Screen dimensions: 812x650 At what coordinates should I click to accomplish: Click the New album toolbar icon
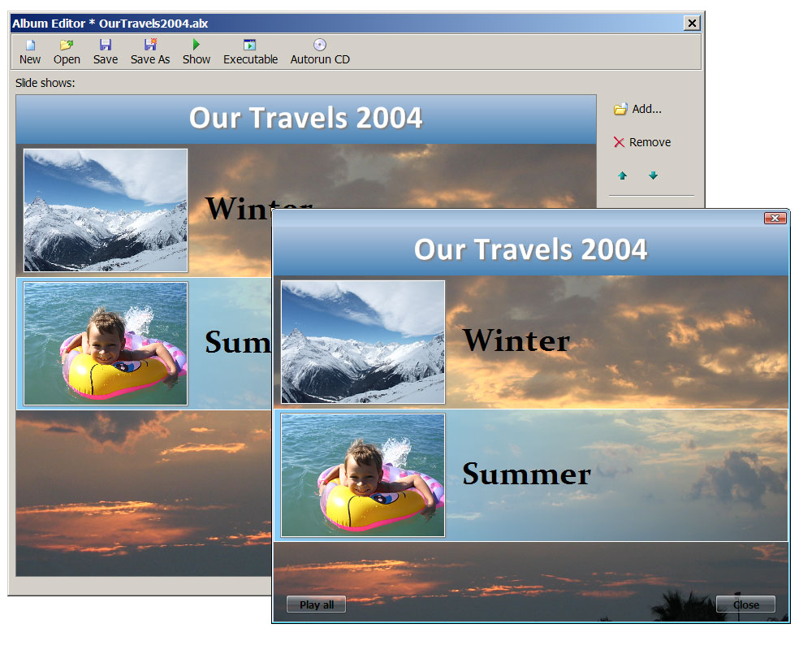click(x=30, y=45)
